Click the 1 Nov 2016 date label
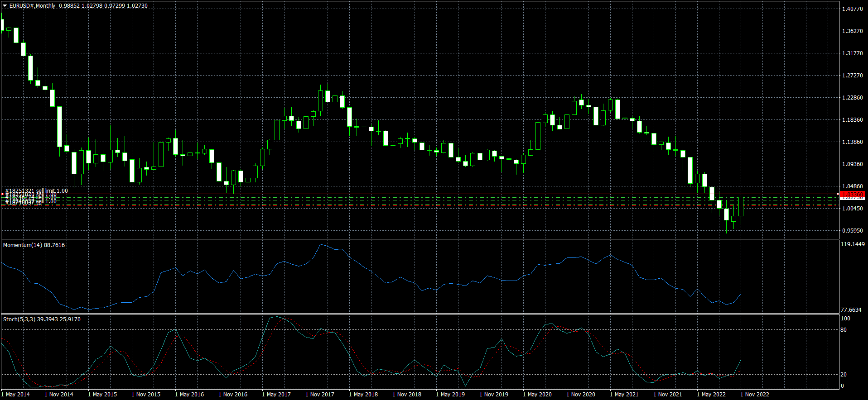 233,395
